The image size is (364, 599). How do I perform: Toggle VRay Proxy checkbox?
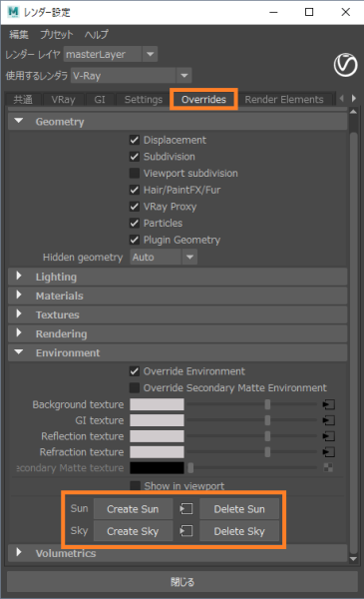(x=135, y=207)
